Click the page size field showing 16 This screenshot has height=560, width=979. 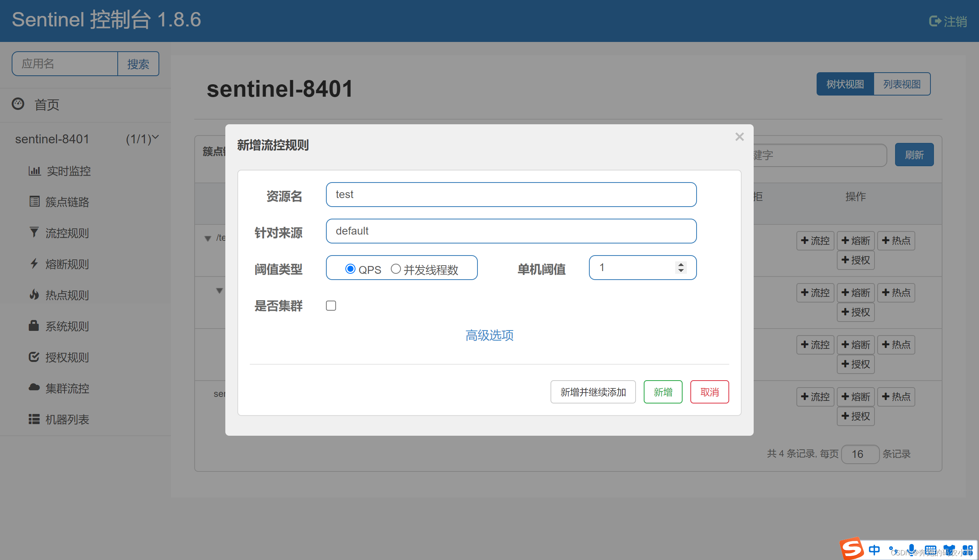(860, 454)
